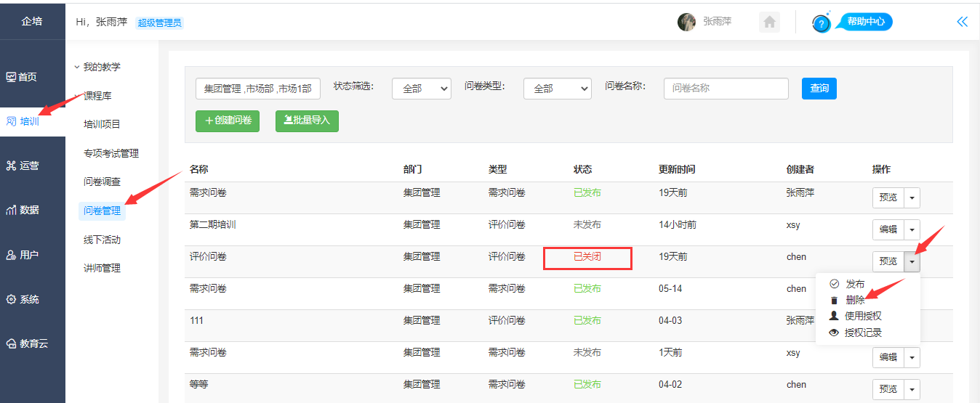Click the 创建问卷 button
This screenshot has width=980, height=403.
(x=228, y=121)
